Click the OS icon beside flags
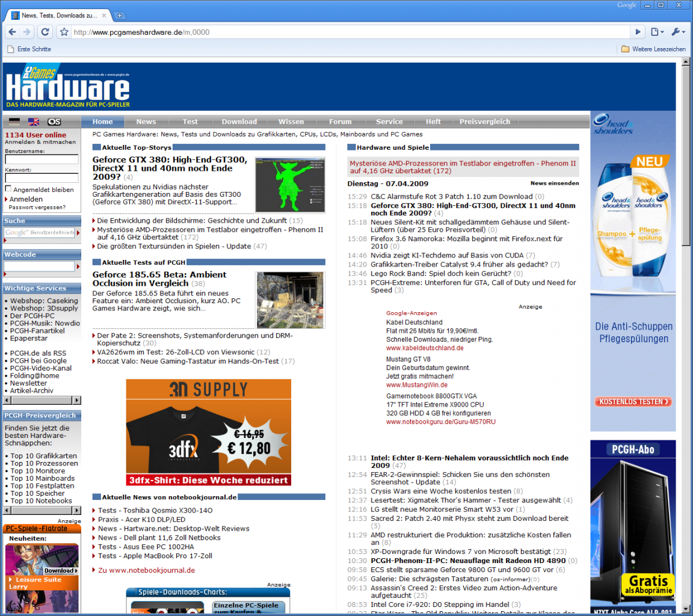This screenshot has width=693, height=616. pyautogui.click(x=54, y=122)
